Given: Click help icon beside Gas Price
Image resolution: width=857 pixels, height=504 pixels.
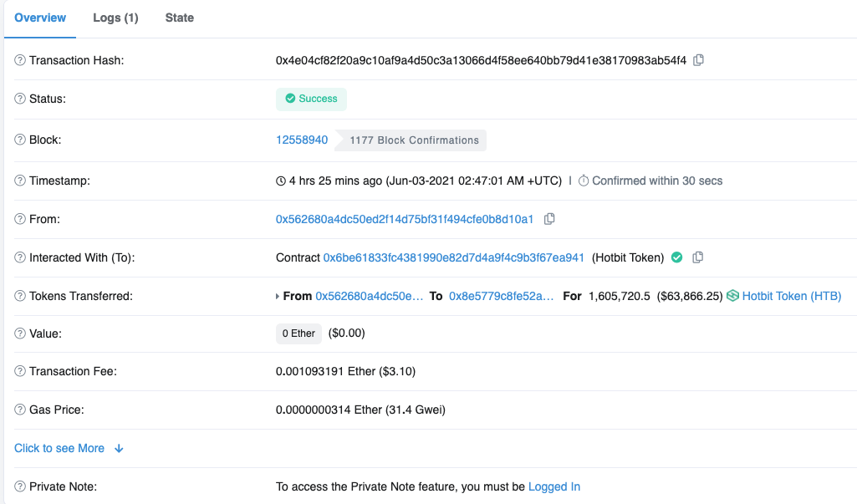Looking at the screenshot, I should [20, 410].
